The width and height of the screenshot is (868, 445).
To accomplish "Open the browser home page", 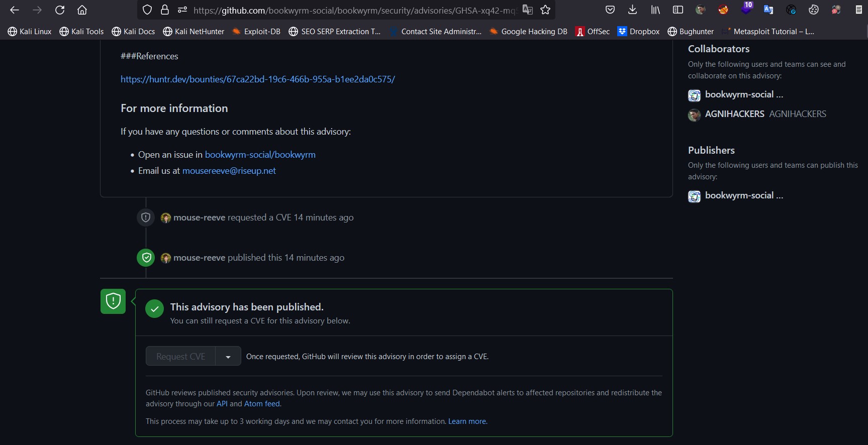I will 82,10.
